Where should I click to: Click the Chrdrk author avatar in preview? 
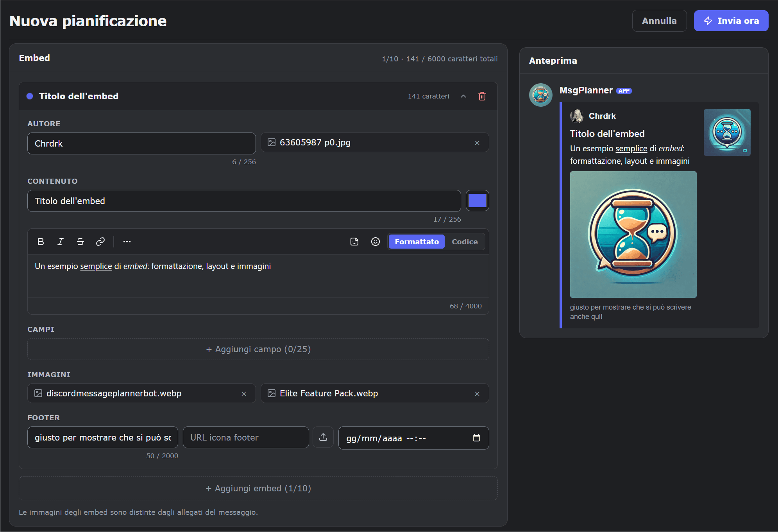[577, 116]
